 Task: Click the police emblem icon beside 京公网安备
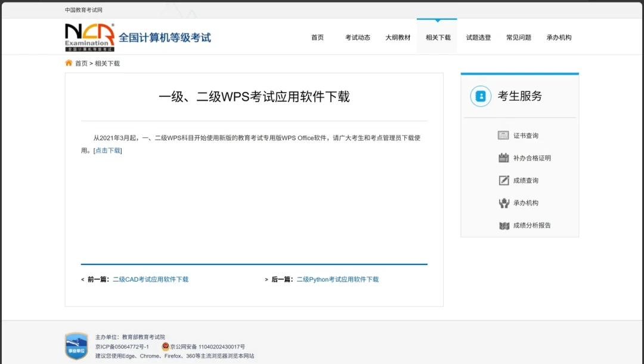click(x=166, y=346)
